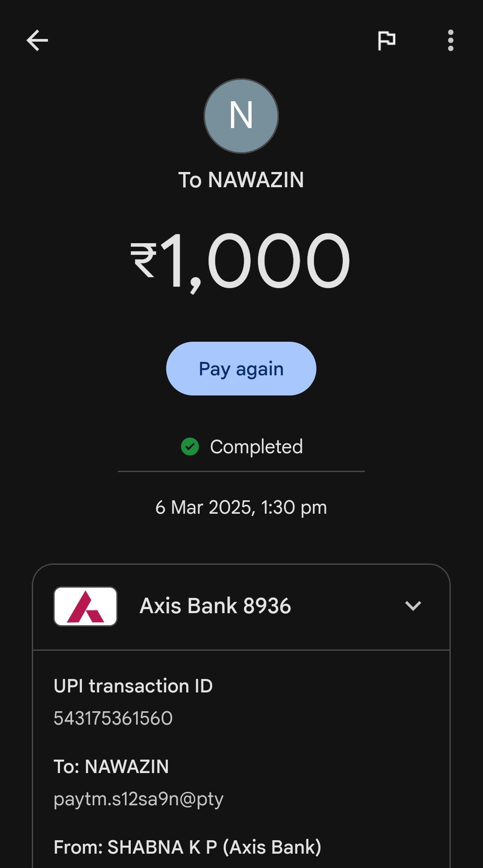Tap the From: SHABNA K P line

coord(188,847)
